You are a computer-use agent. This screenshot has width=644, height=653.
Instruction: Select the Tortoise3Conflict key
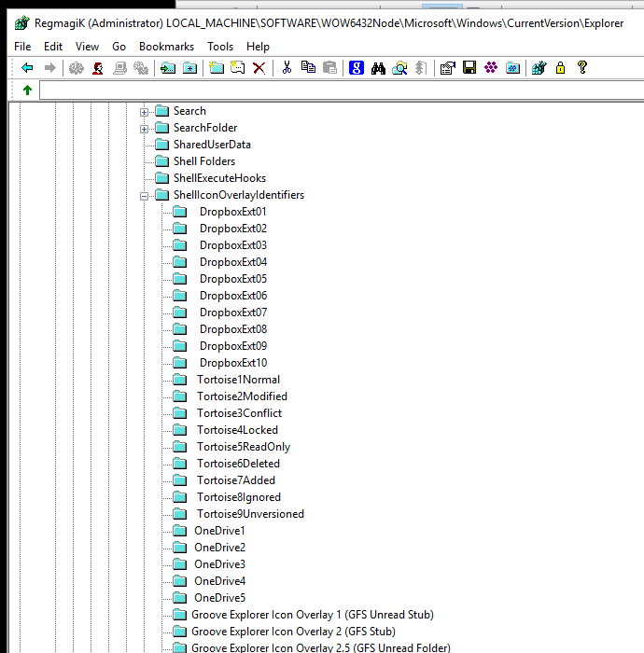pos(240,413)
